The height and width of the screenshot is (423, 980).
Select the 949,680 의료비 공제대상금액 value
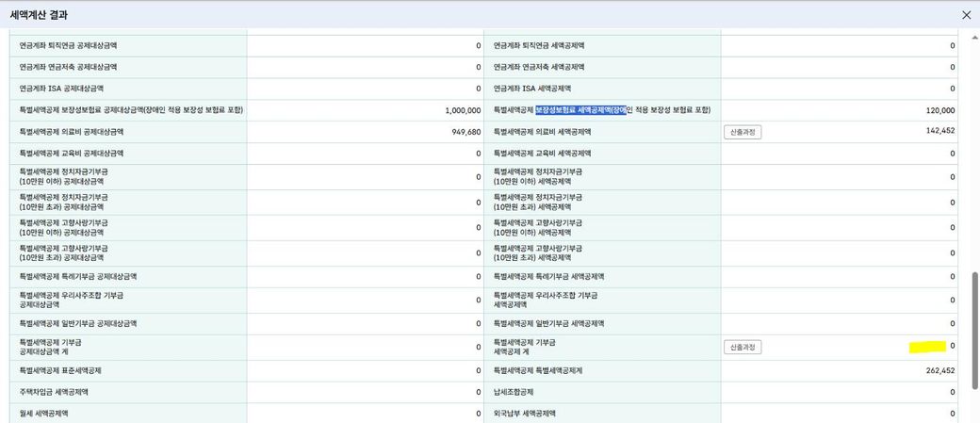[x=466, y=133]
